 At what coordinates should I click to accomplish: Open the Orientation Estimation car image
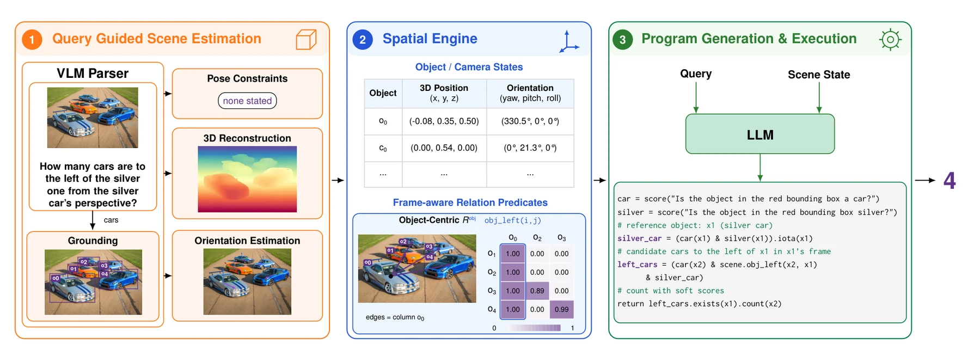coord(247,282)
